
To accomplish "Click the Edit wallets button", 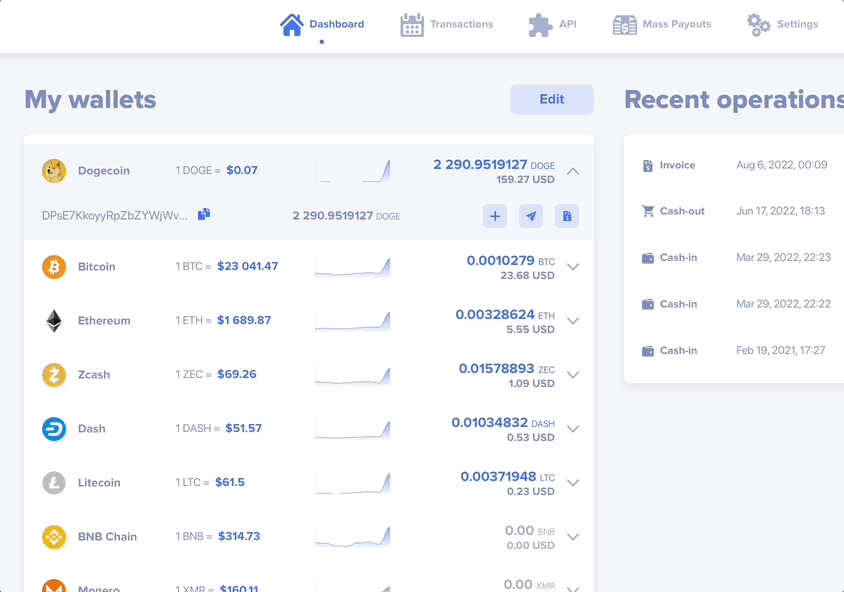I will 552,99.
